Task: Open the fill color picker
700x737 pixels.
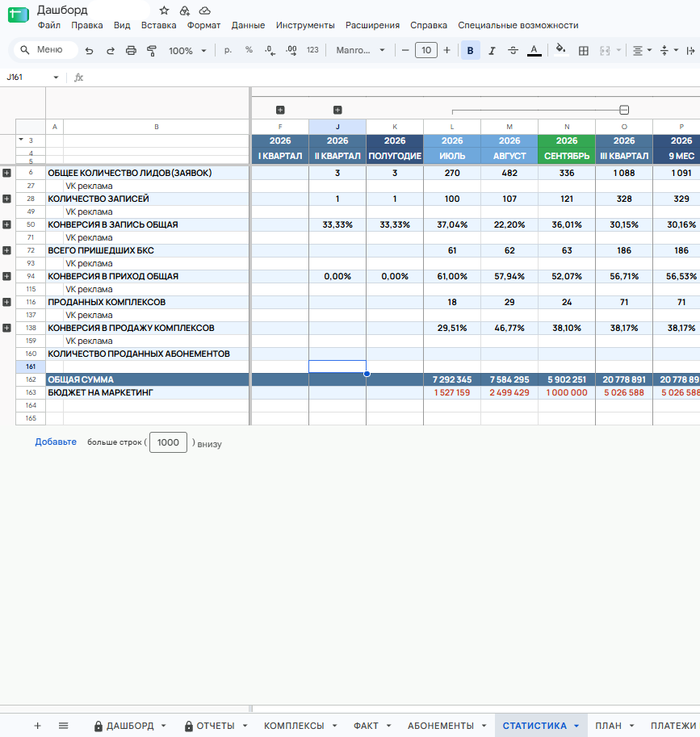Action: click(560, 50)
